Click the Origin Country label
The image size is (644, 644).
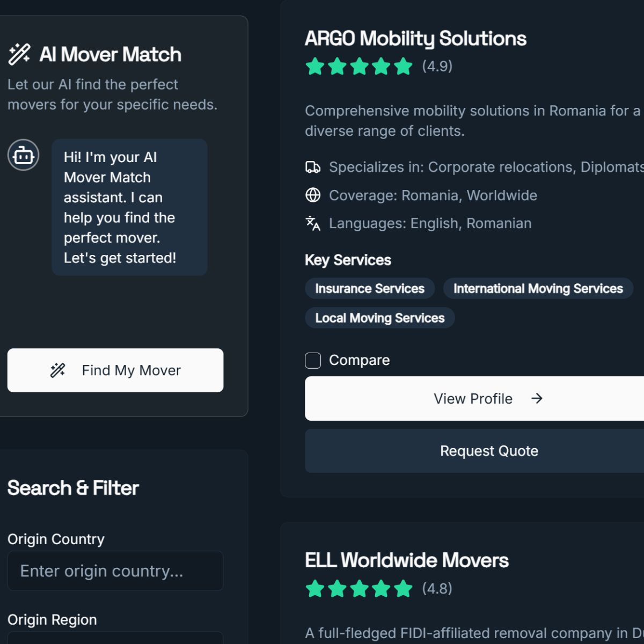(56, 539)
